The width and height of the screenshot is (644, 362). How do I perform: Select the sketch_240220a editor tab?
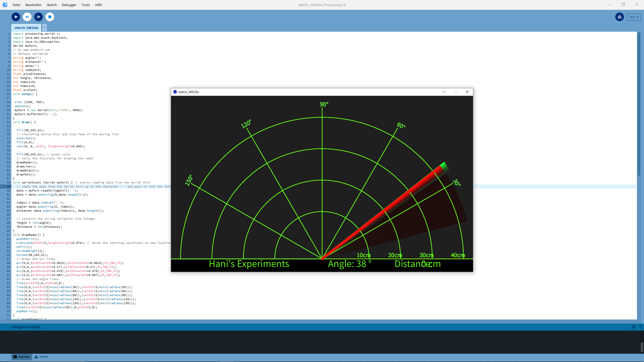26,28
